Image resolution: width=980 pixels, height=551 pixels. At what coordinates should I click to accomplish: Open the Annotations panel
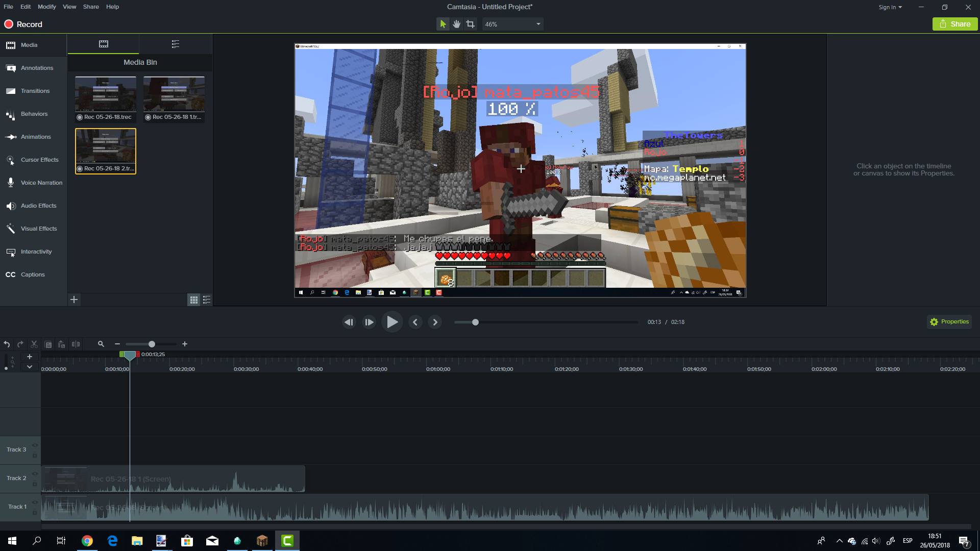tap(33, 68)
